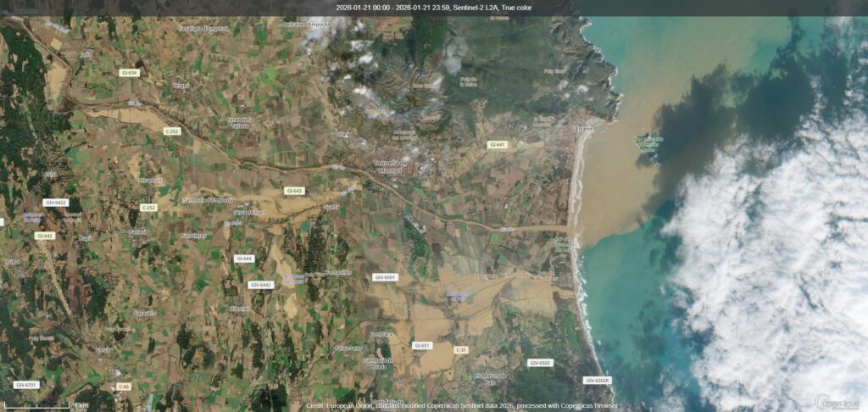Select the GI-643 road marker

point(294,191)
